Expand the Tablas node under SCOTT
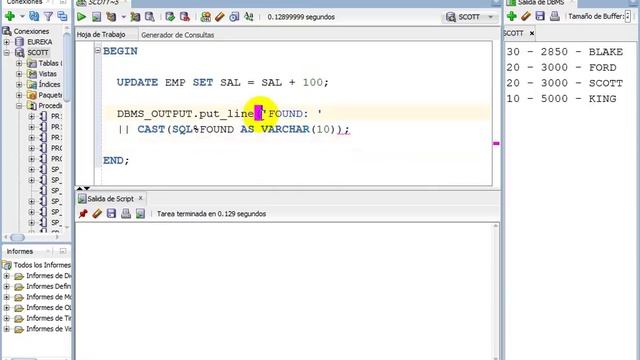640x360 pixels. (19, 63)
